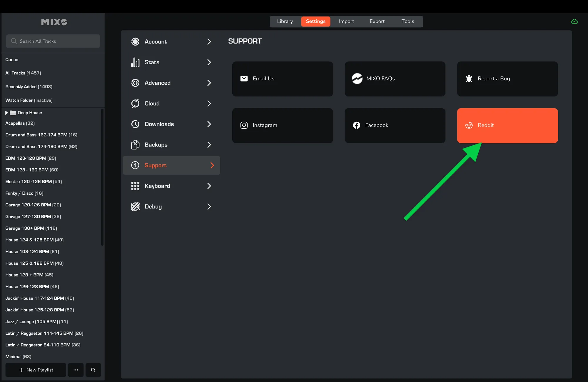Click the playlist sidebar scrollbar
The image size is (588, 382).
point(102,177)
